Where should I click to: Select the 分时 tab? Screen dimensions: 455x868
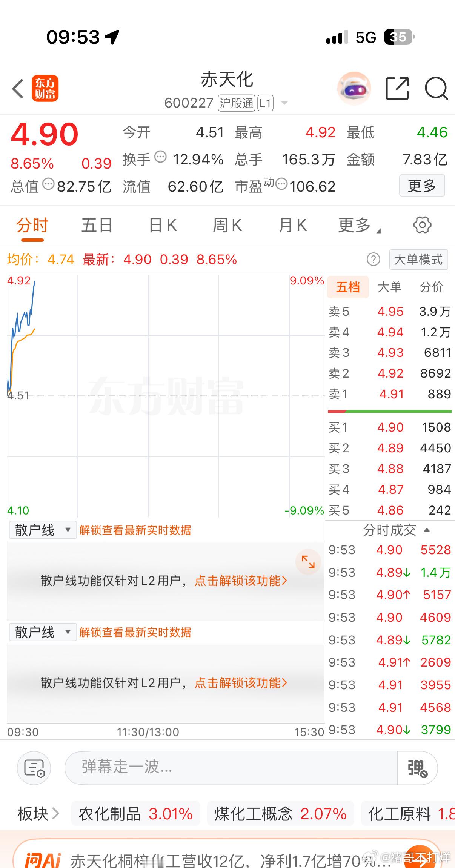(x=32, y=226)
